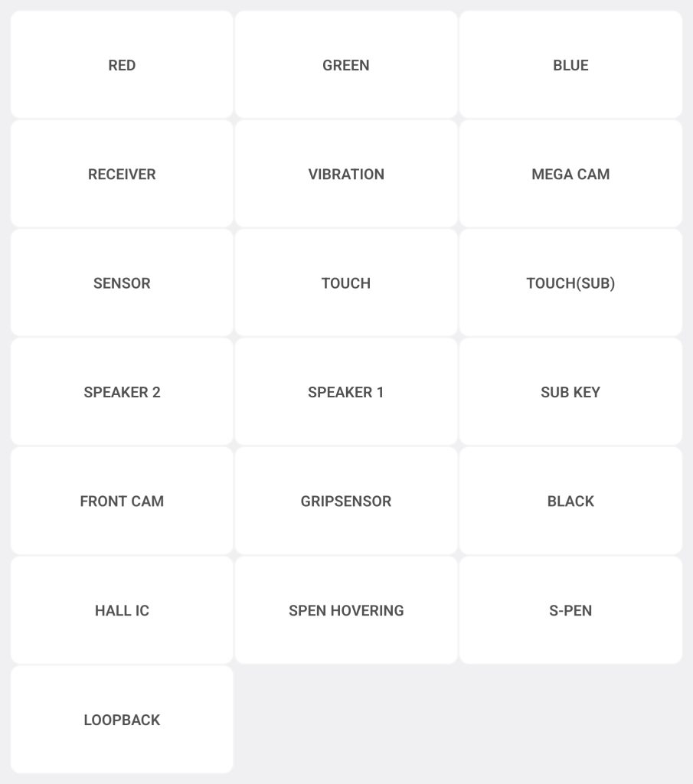The image size is (693, 784).
Task: Start the S-PEN test
Action: click(570, 610)
